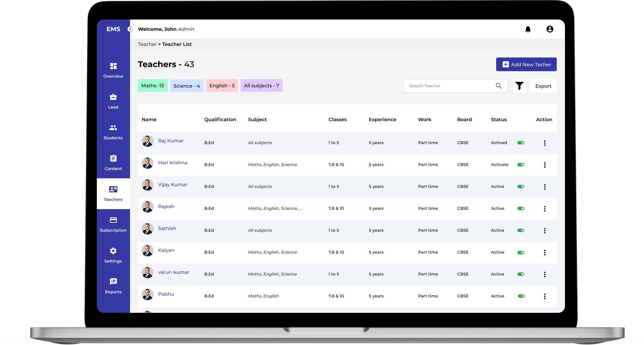Filter by English - 5 tag
Viewport: 644px width, 345px height.
222,86
